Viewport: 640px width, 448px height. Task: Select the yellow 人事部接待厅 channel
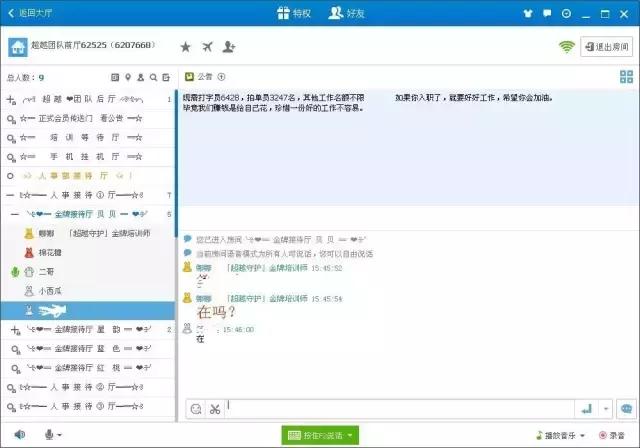87,176
